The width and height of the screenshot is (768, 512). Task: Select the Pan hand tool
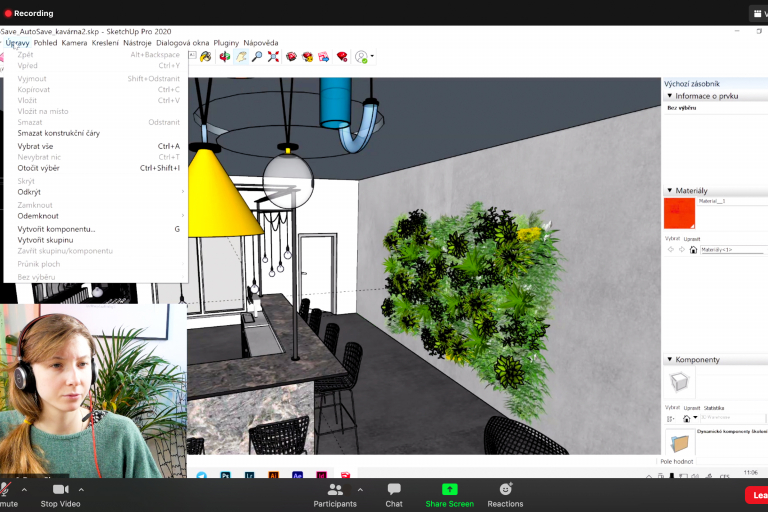pyautogui.click(x=241, y=57)
